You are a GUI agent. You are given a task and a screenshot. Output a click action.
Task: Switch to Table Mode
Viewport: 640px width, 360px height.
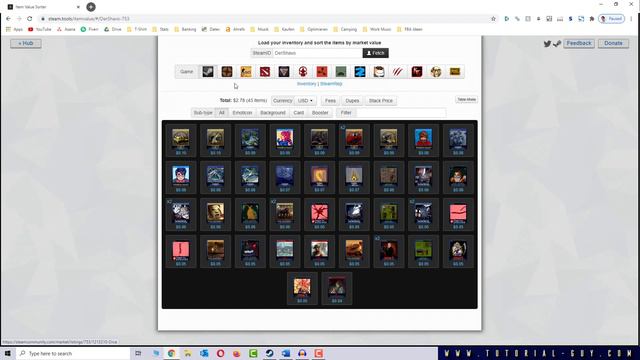tap(466, 100)
